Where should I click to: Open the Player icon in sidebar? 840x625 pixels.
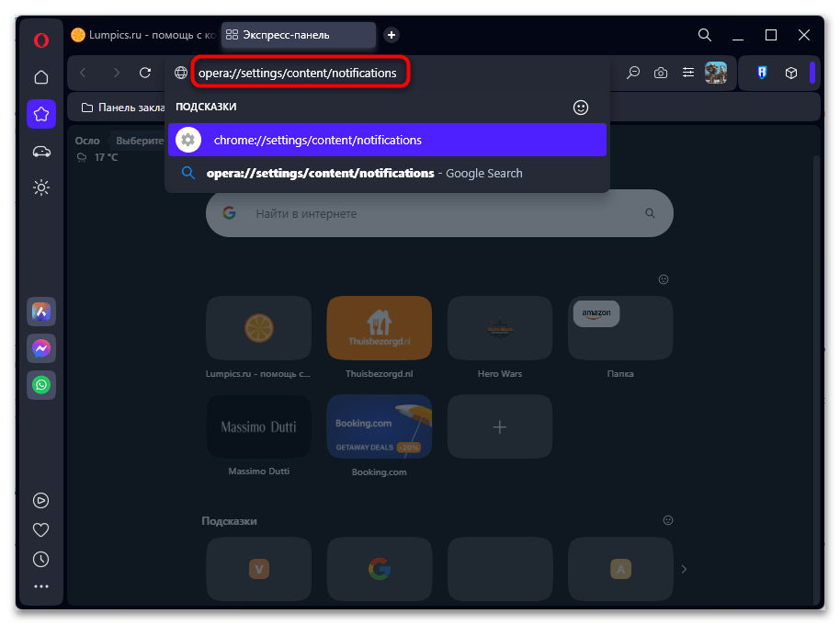[40, 501]
